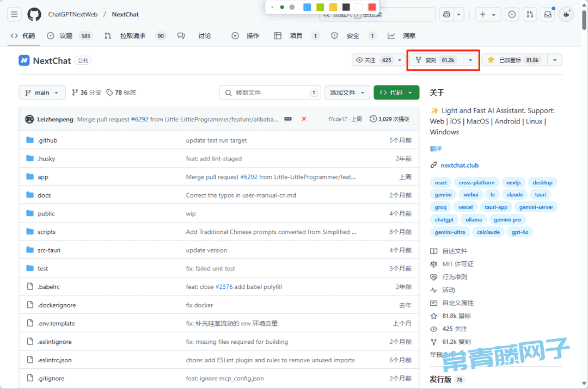Open the user avatar menu
Viewport: 588px width, 389px height.
(566, 14)
